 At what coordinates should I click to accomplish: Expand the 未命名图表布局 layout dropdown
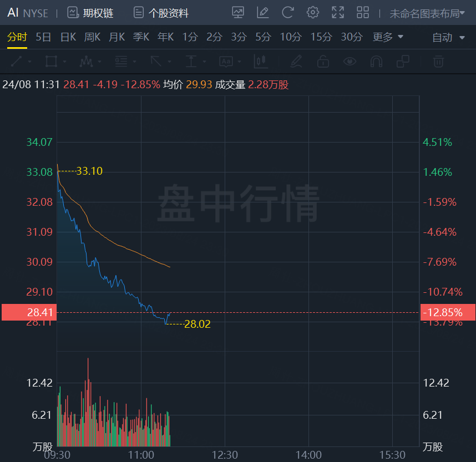tap(427, 13)
